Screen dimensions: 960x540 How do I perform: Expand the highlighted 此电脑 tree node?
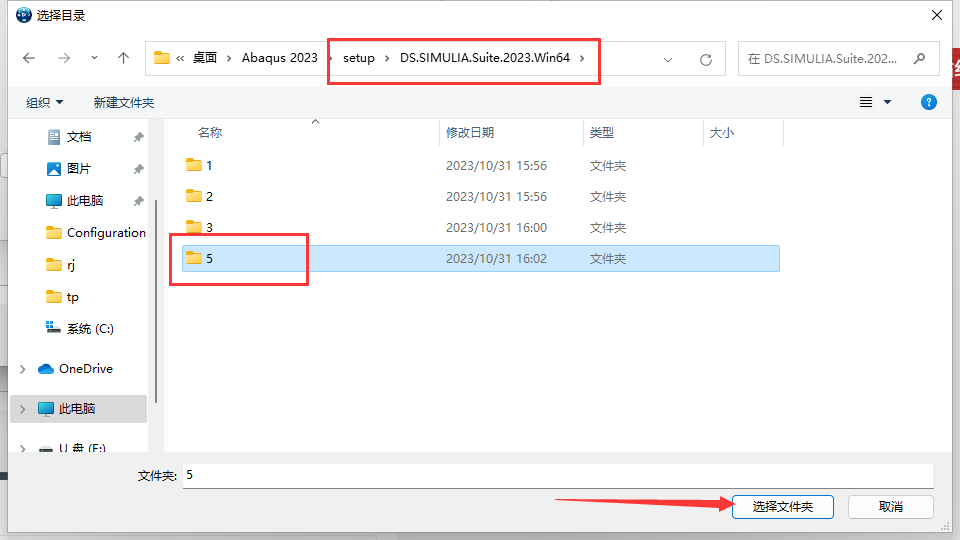(x=23, y=409)
